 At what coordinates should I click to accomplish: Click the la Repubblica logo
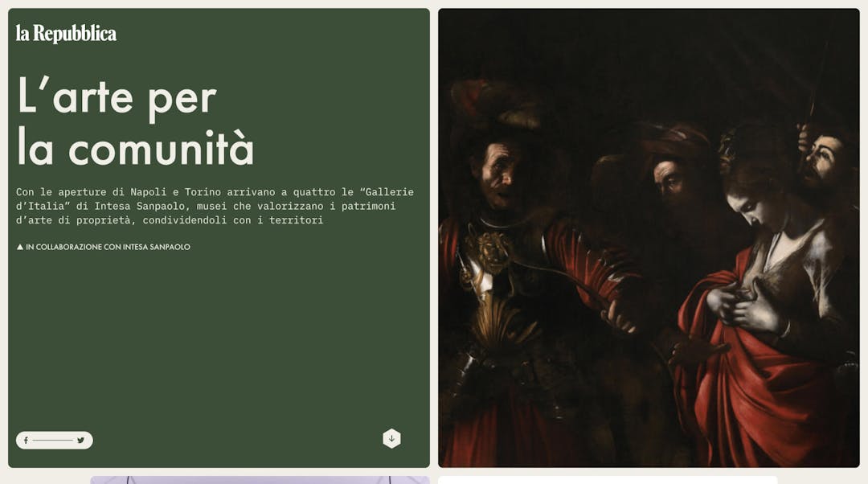pos(66,33)
